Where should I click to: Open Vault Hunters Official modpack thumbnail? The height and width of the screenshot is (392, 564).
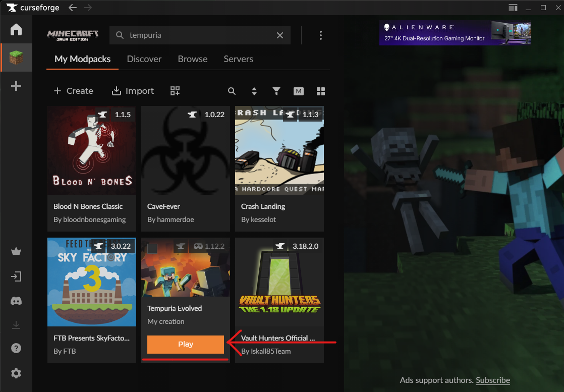(279, 282)
